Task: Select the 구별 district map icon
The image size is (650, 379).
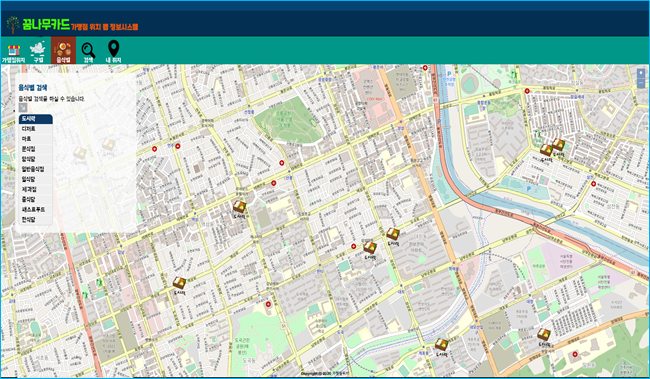Action: click(38, 52)
